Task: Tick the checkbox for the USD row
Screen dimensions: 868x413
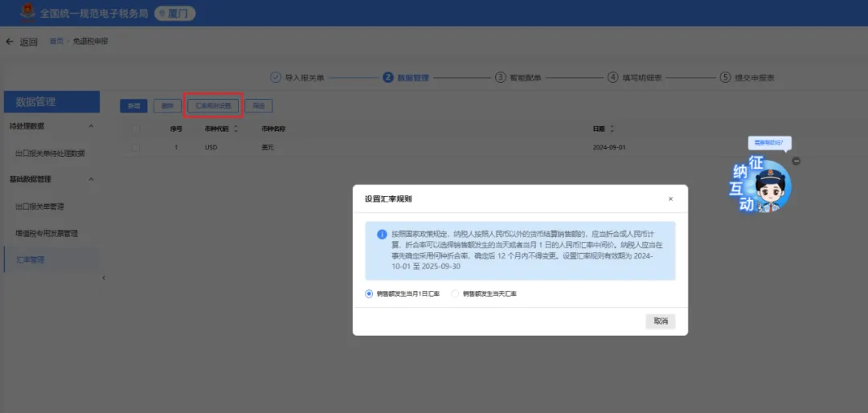Action: tap(136, 148)
